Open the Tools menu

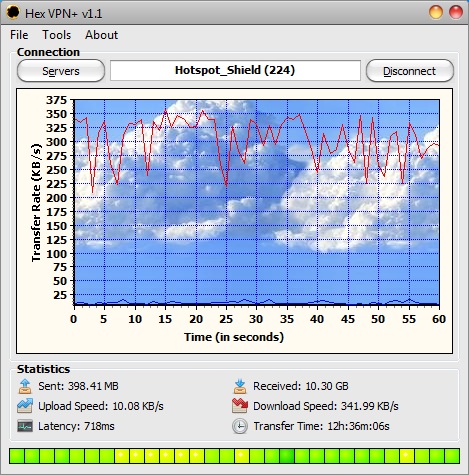pos(56,35)
